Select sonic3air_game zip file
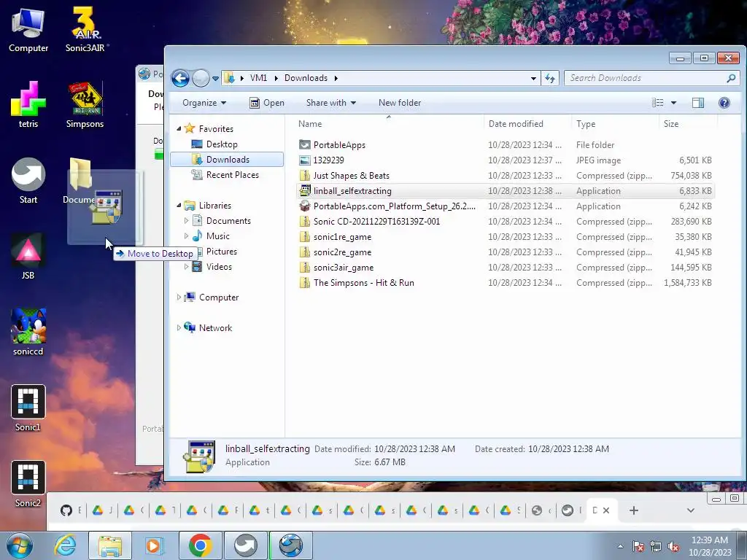 point(505,268)
